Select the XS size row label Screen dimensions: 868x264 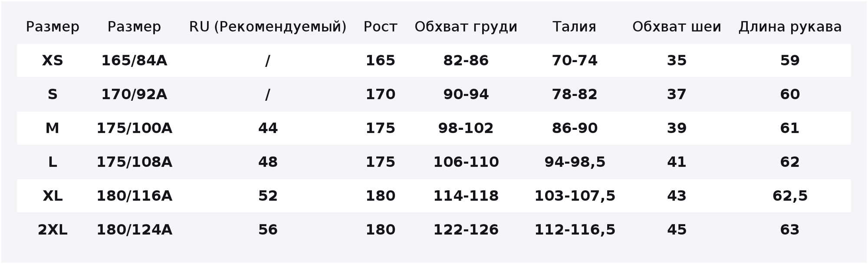pyautogui.click(x=53, y=60)
